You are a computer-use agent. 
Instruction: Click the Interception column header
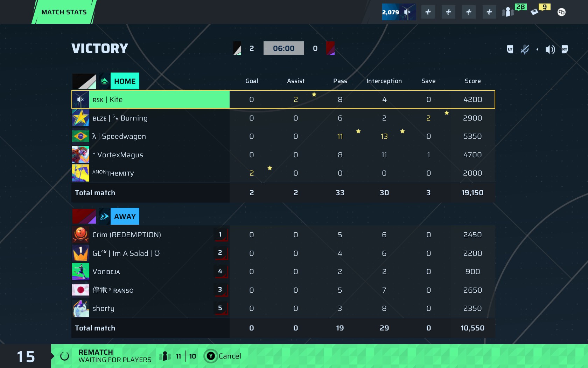click(x=384, y=81)
